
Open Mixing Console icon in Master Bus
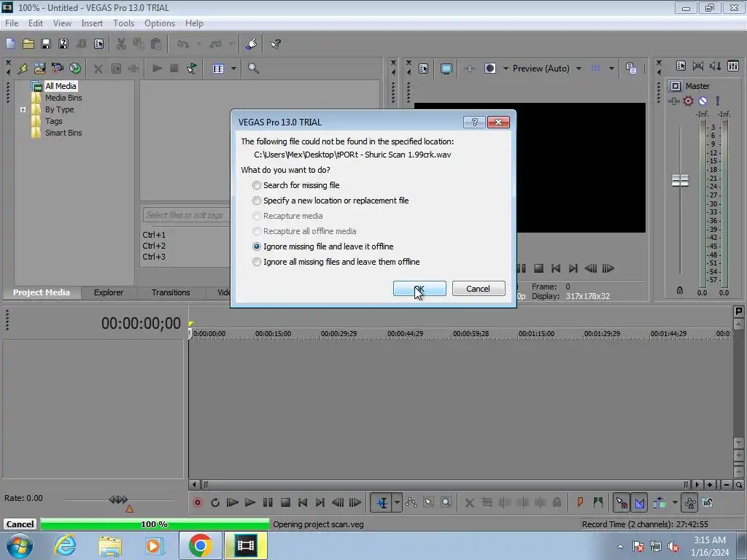pyautogui.click(x=733, y=66)
